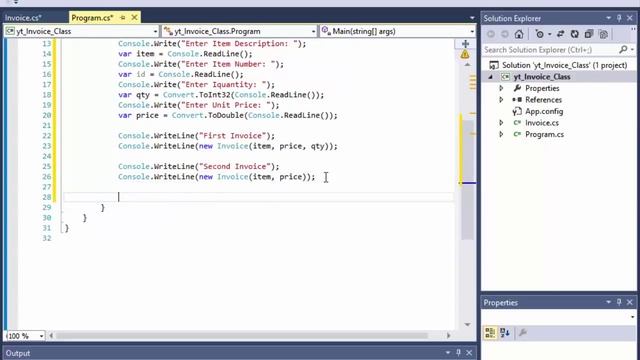640x360 pixels.
Task: Click the horizontal scrollbar right arrow
Action: pos(449,336)
